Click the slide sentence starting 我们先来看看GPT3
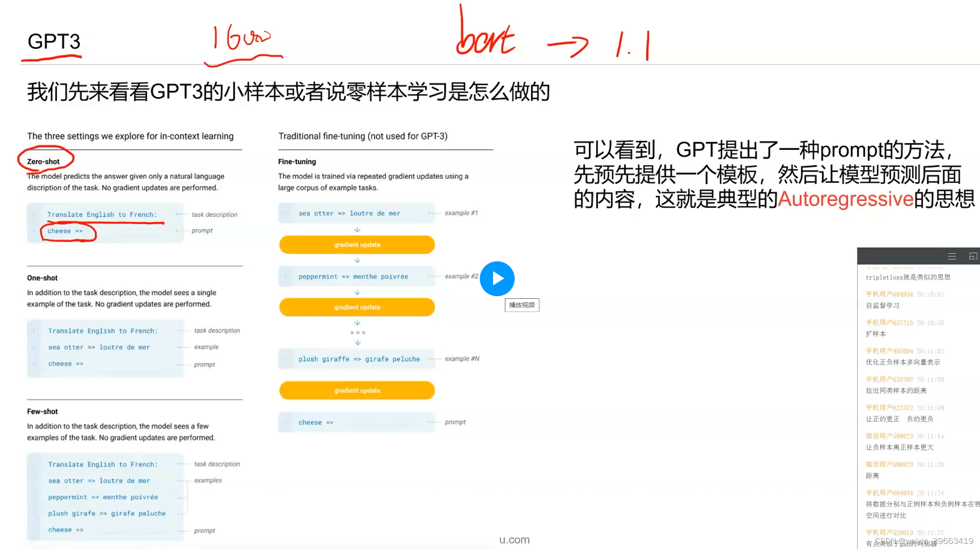The image size is (980, 549). (289, 92)
